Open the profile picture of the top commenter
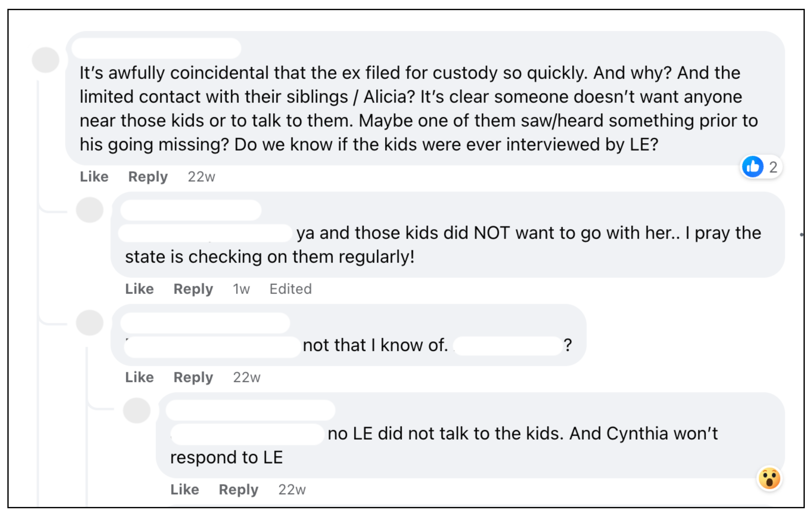 pyautogui.click(x=45, y=60)
